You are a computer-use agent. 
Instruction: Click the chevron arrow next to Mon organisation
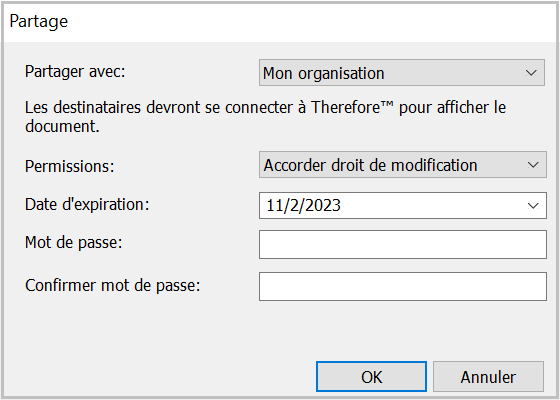(x=531, y=73)
